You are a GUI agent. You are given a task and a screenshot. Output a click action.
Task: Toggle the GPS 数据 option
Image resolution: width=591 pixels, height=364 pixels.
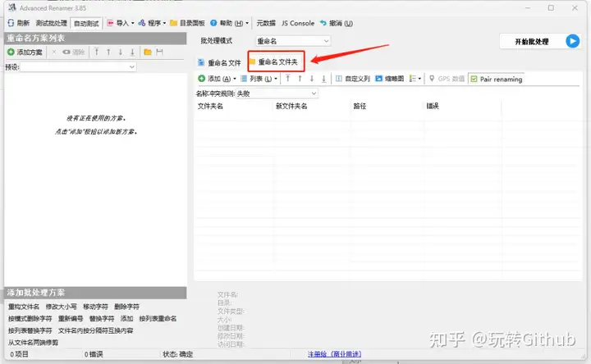447,79
